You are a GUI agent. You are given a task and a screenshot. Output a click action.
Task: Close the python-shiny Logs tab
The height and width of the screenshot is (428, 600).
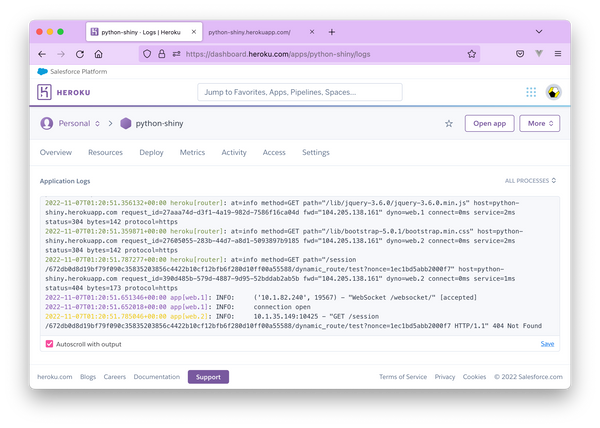194,32
